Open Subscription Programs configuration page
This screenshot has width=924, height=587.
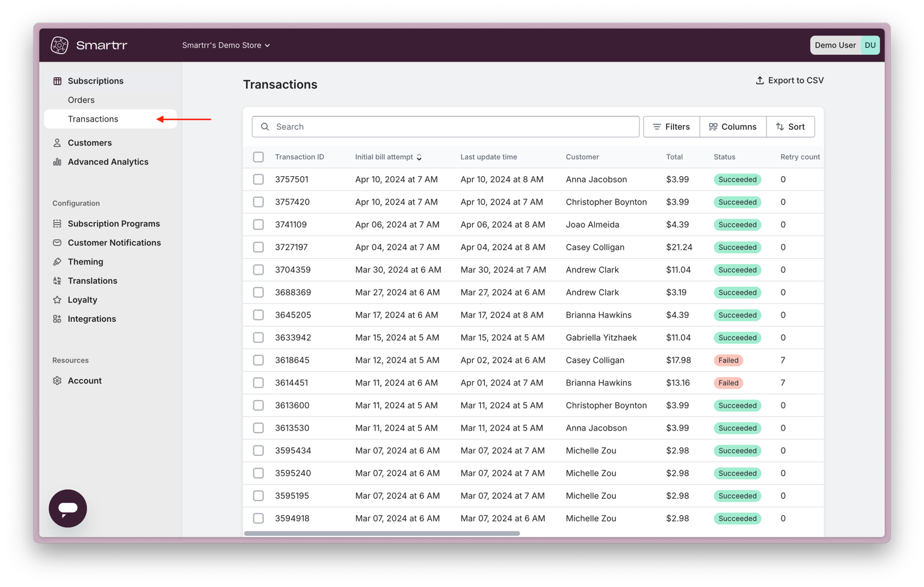tap(114, 224)
